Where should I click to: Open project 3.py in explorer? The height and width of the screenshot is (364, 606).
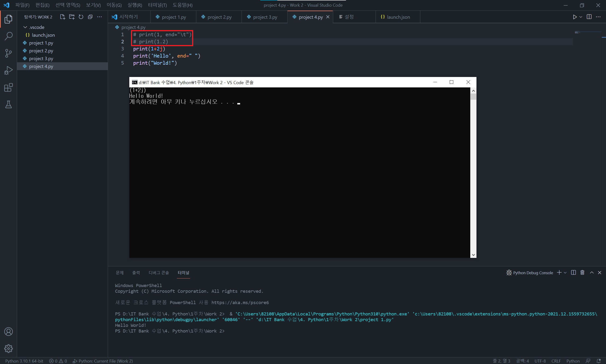(41, 59)
